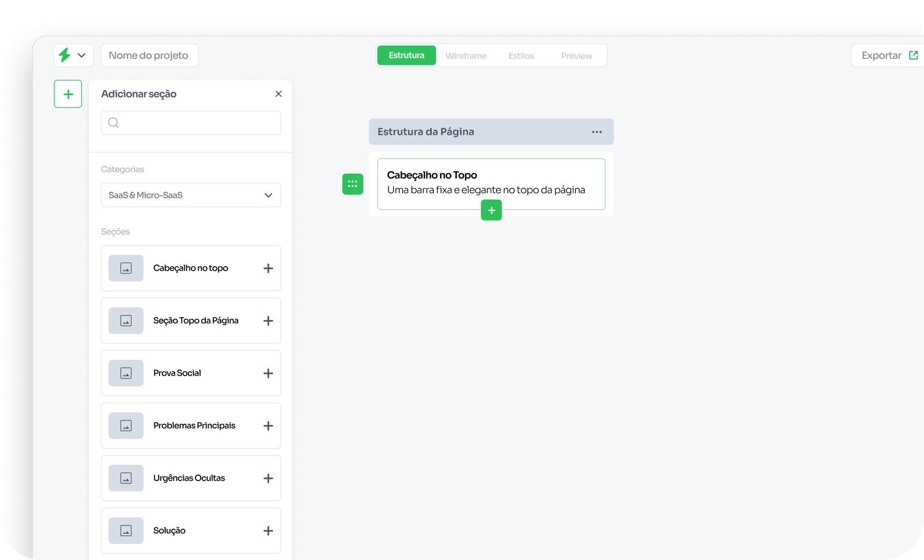Switch to the Estilos tab
The height and width of the screenshot is (560, 924).
pos(521,56)
